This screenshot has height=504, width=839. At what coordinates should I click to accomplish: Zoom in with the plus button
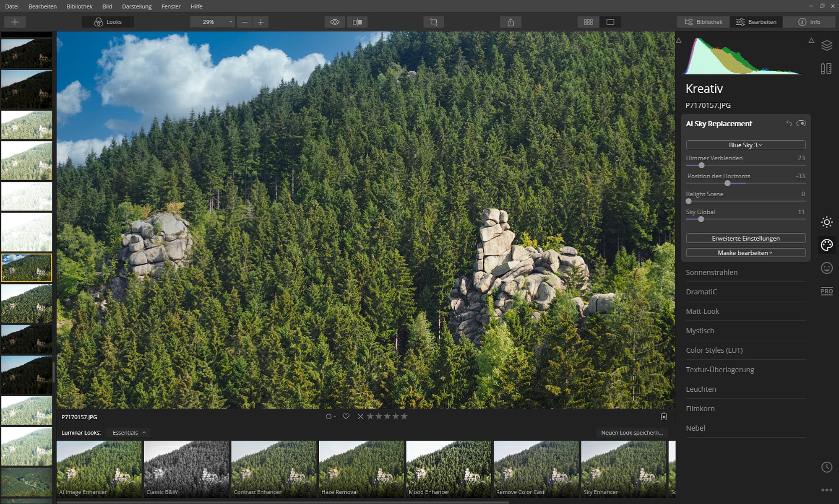point(261,22)
